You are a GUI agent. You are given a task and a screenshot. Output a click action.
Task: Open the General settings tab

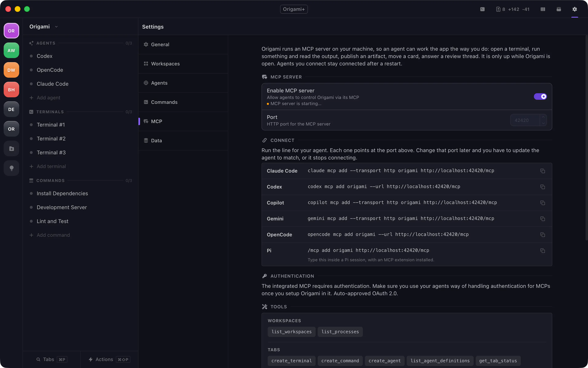click(183, 45)
